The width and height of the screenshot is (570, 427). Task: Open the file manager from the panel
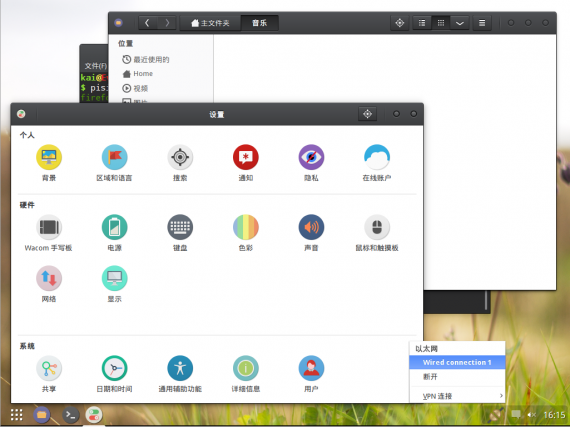pyautogui.click(x=41, y=415)
